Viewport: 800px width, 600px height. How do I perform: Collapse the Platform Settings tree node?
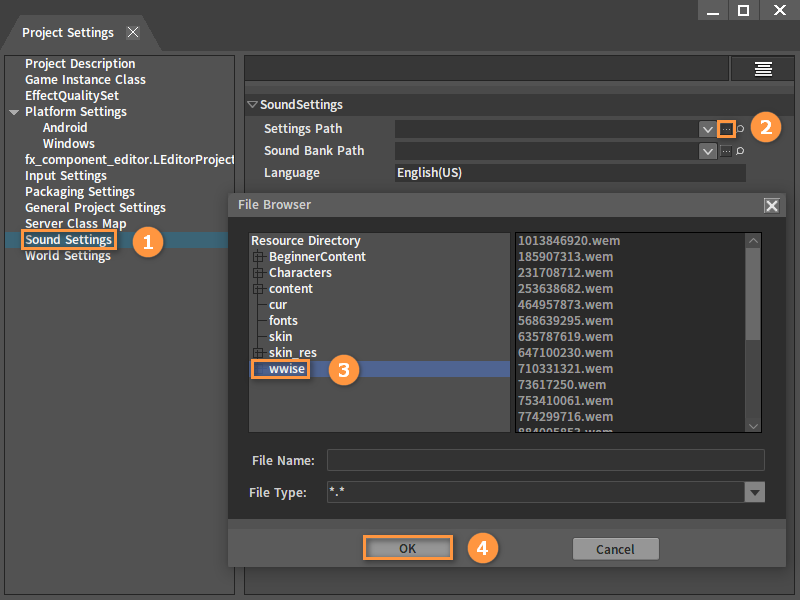pyautogui.click(x=14, y=112)
